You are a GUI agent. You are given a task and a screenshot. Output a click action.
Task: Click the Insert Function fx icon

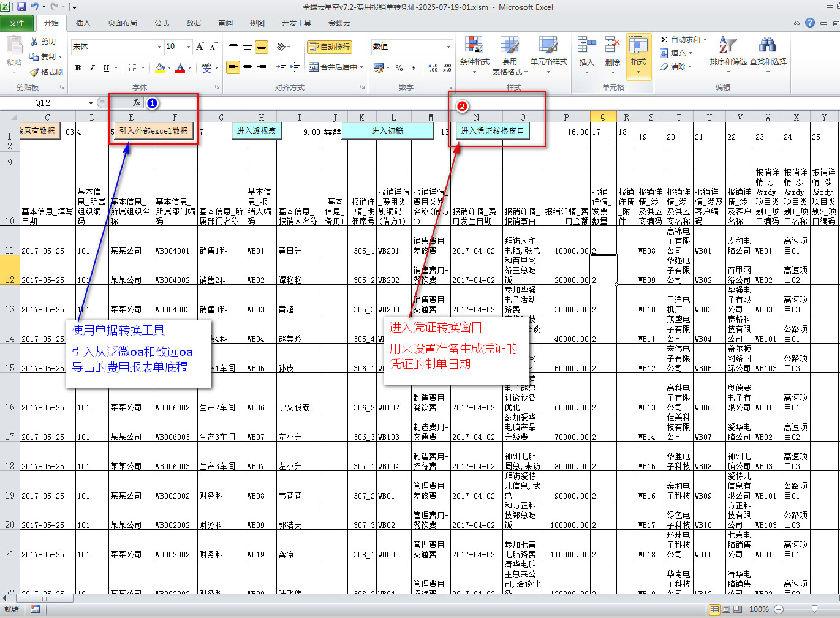136,103
